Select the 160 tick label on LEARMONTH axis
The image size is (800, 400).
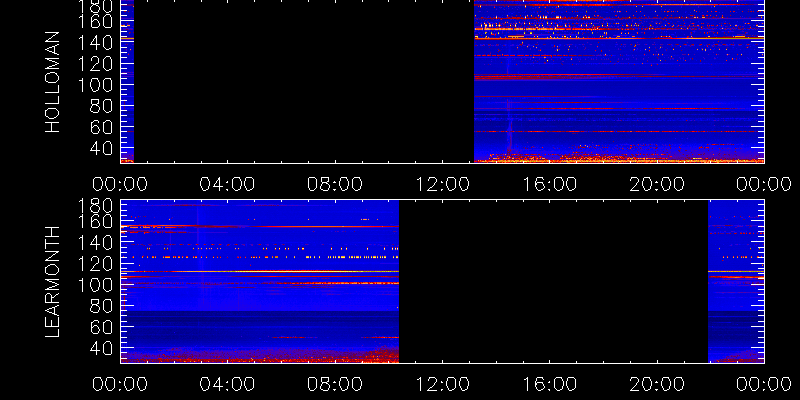(x=96, y=222)
